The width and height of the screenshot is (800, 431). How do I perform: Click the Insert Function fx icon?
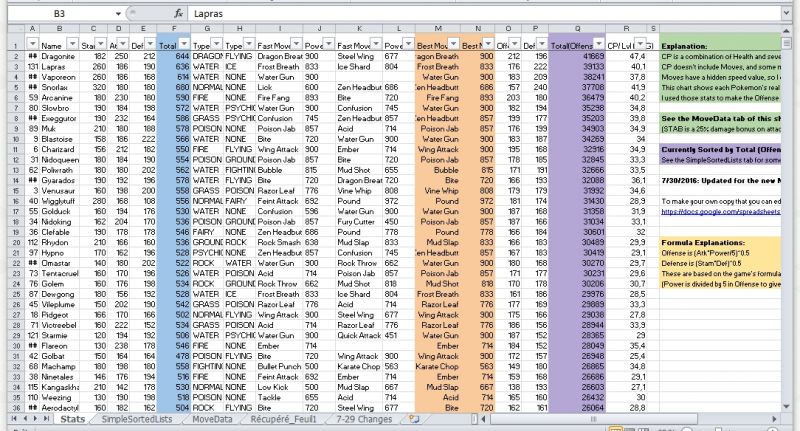point(178,14)
